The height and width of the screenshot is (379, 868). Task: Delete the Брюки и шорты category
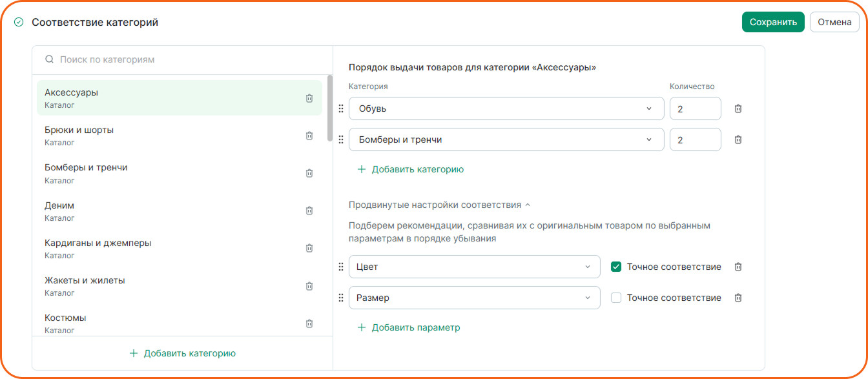click(x=309, y=136)
